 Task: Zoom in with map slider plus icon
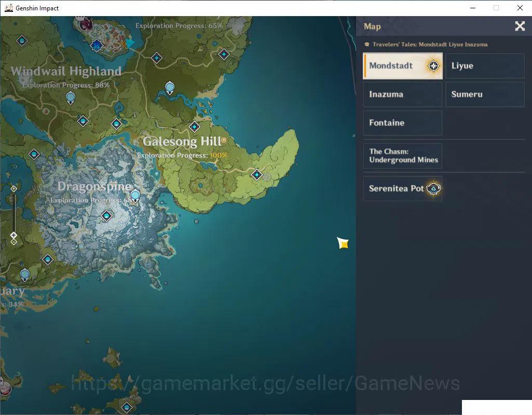[x=13, y=188]
